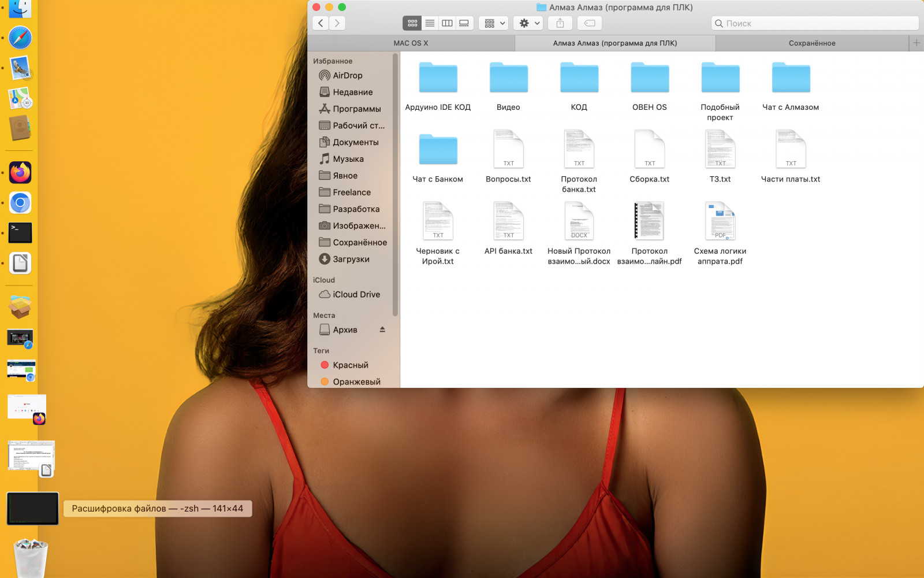Open Maps from the Dock
Screen dimensions: 924x578
(20, 98)
